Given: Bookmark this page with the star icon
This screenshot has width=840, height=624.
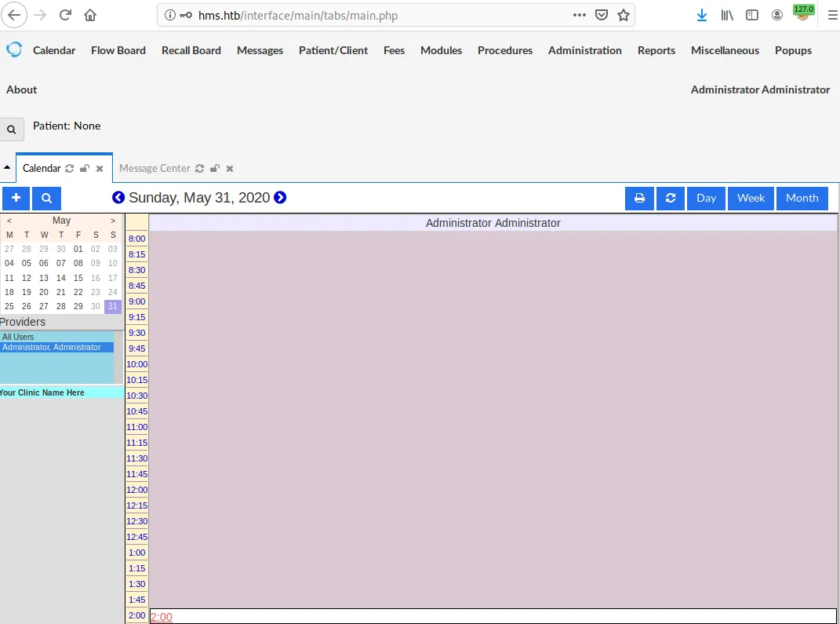Looking at the screenshot, I should tap(624, 15).
